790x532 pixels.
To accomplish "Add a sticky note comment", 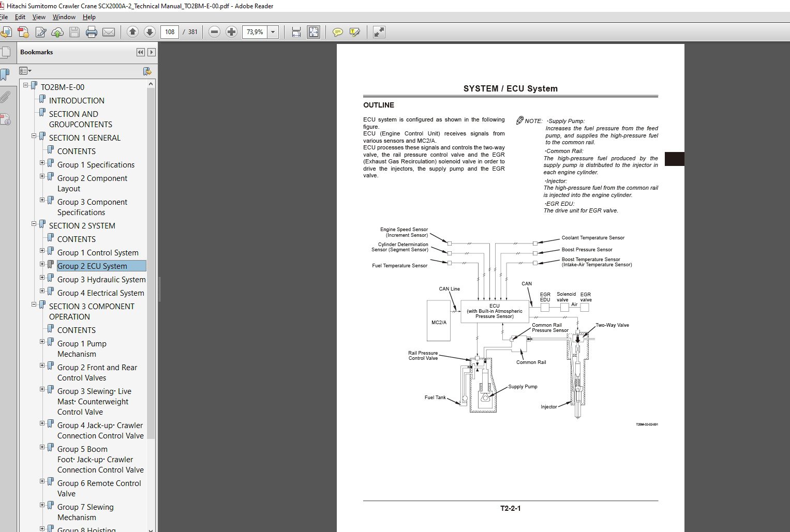I will click(338, 32).
